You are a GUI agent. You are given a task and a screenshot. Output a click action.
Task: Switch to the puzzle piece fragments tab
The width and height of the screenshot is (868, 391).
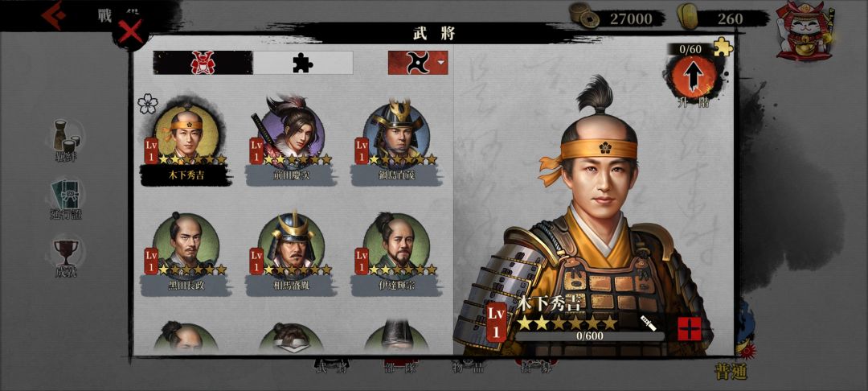coord(303,63)
